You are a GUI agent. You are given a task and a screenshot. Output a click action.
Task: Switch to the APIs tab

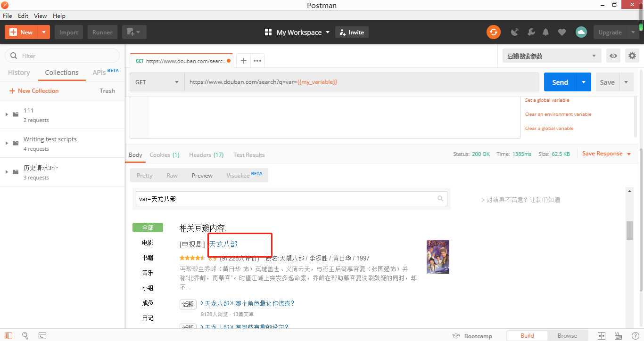[106, 72]
